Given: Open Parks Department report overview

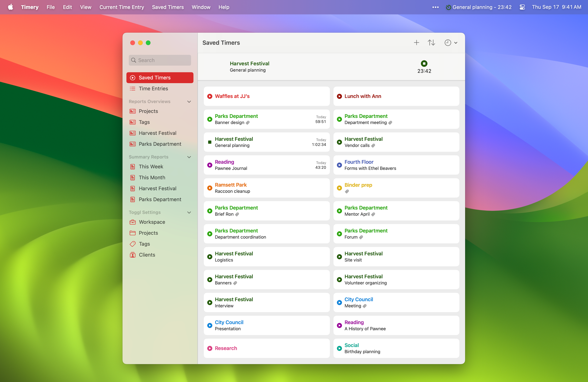Looking at the screenshot, I should [x=160, y=144].
